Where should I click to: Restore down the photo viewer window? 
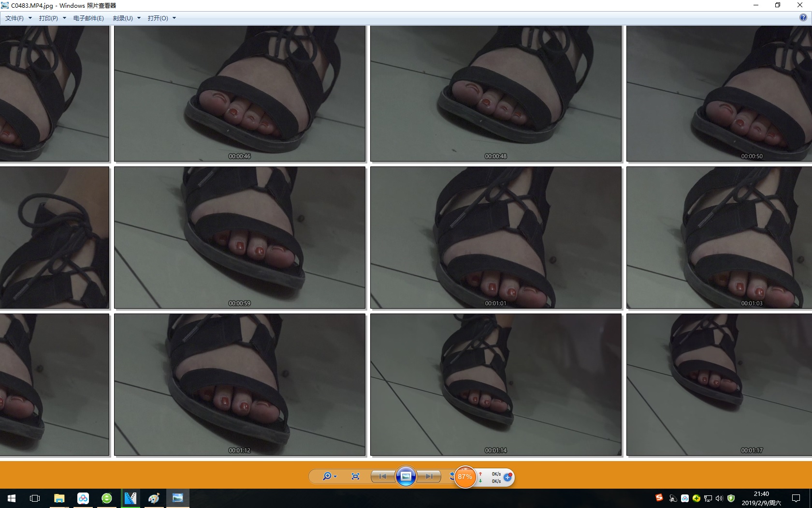(778, 5)
